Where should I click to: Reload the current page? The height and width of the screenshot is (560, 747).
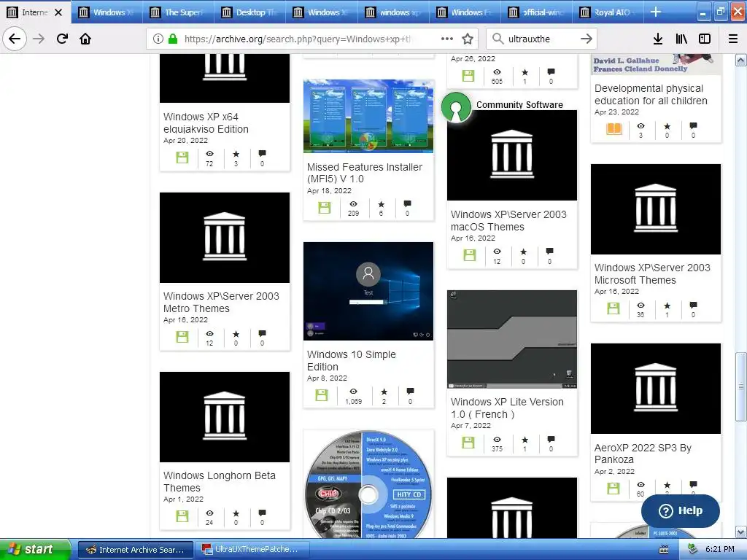pos(62,39)
